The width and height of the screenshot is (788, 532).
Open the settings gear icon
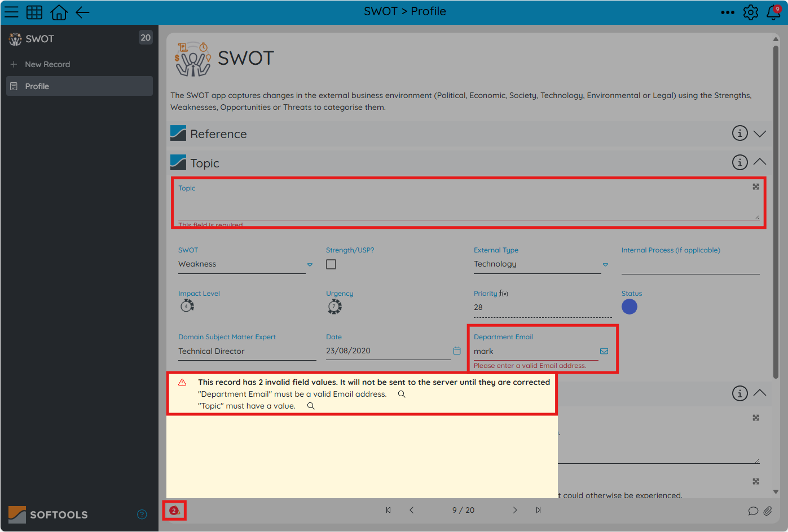coord(751,12)
